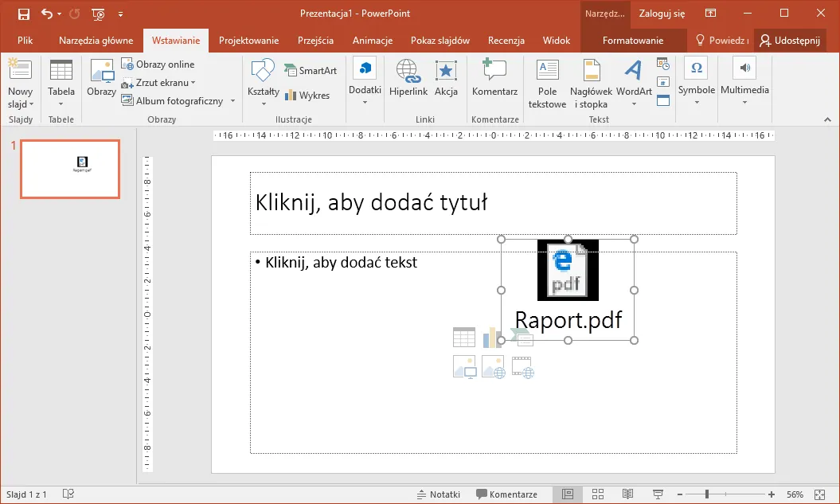Insert picture using placeholder picture icon
840x504 pixels.
tap(464, 367)
